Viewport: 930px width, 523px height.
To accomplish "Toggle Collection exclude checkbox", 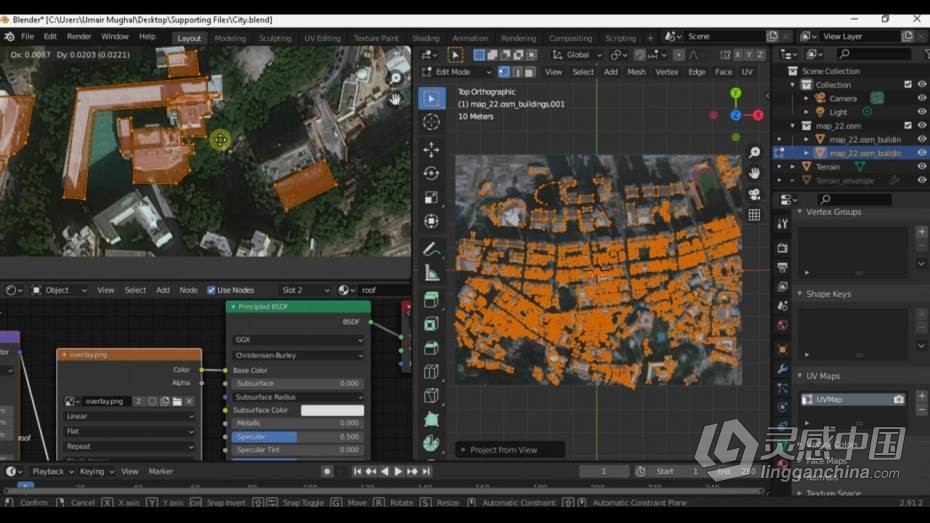I will point(907,85).
